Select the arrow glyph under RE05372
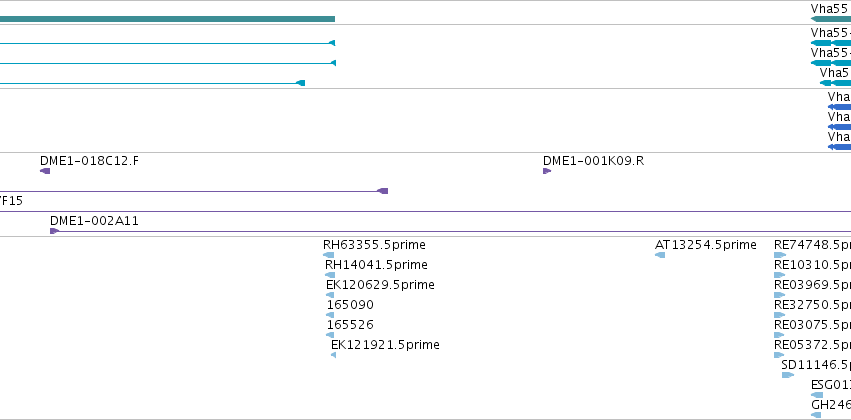The image size is (851, 420). click(x=778, y=355)
